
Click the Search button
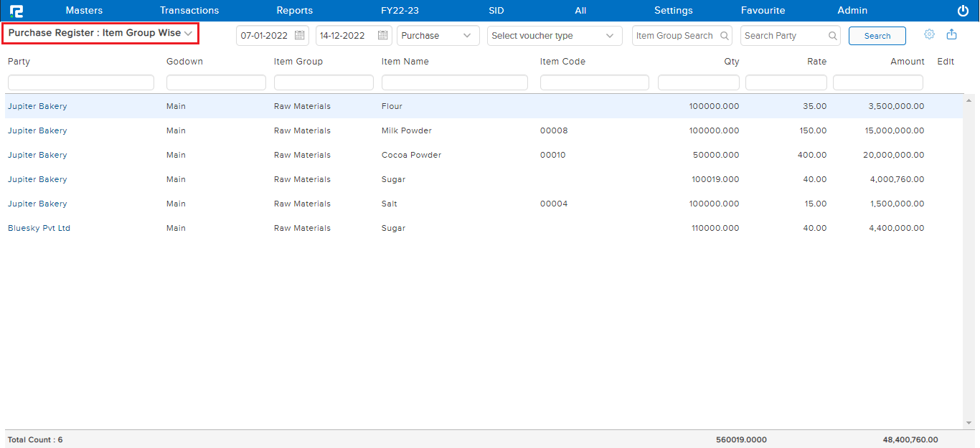[x=877, y=36]
